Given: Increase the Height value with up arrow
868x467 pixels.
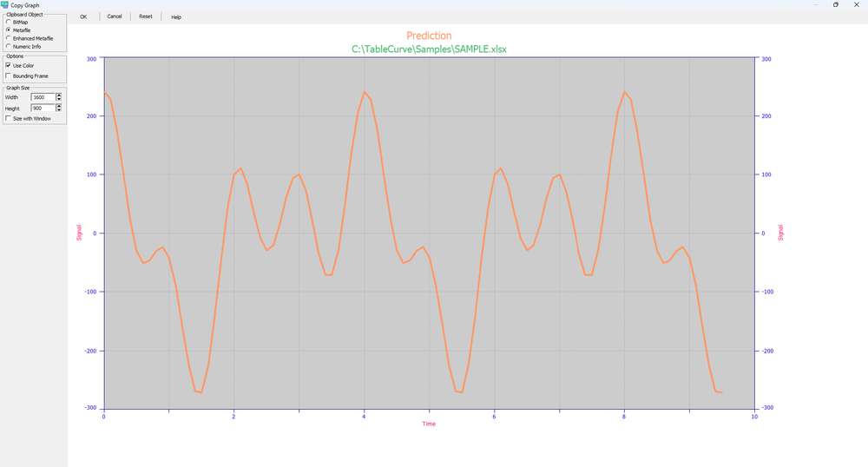Looking at the screenshot, I should [59, 106].
